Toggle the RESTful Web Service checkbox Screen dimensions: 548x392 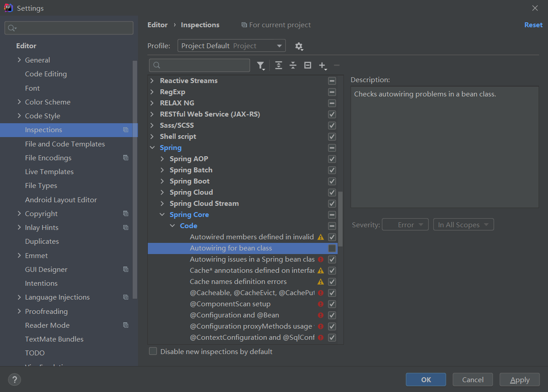coord(332,114)
